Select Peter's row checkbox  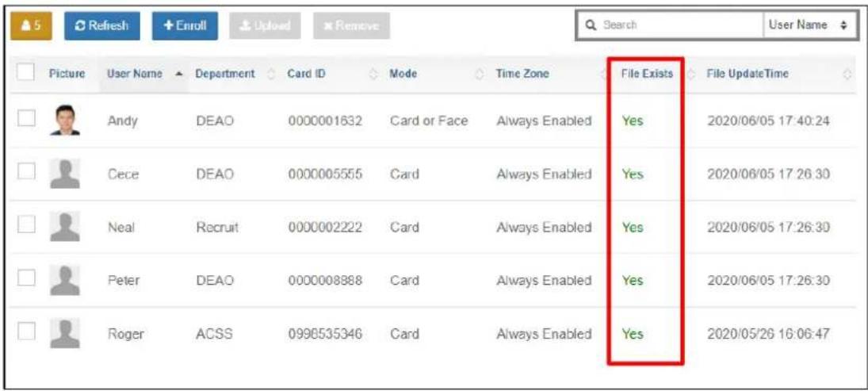pyautogui.click(x=26, y=279)
